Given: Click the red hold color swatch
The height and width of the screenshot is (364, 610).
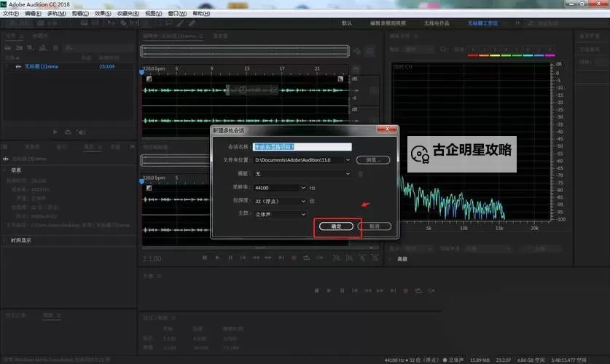Looking at the screenshot, I should point(473,55).
